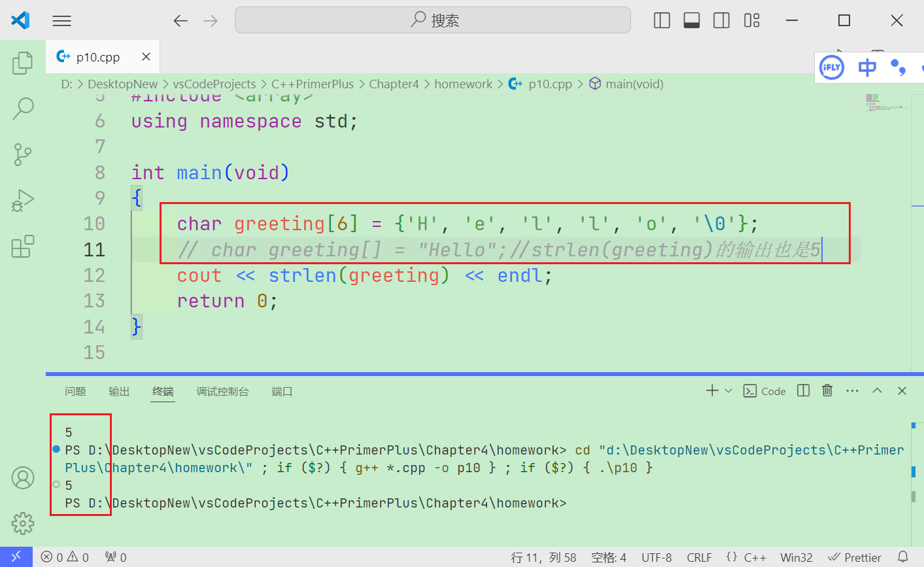Open the Manage gear settings menu
The image size is (924, 567).
coord(23,523)
